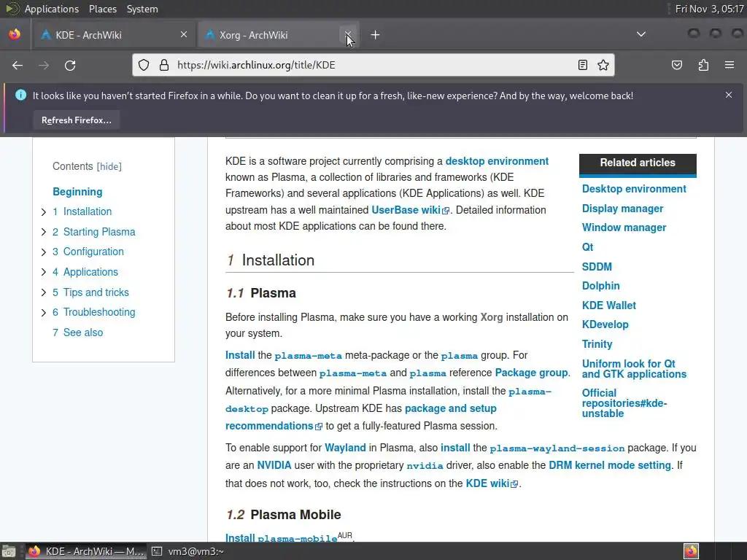
Task: Bookmark this page with the star
Action: [x=603, y=65]
